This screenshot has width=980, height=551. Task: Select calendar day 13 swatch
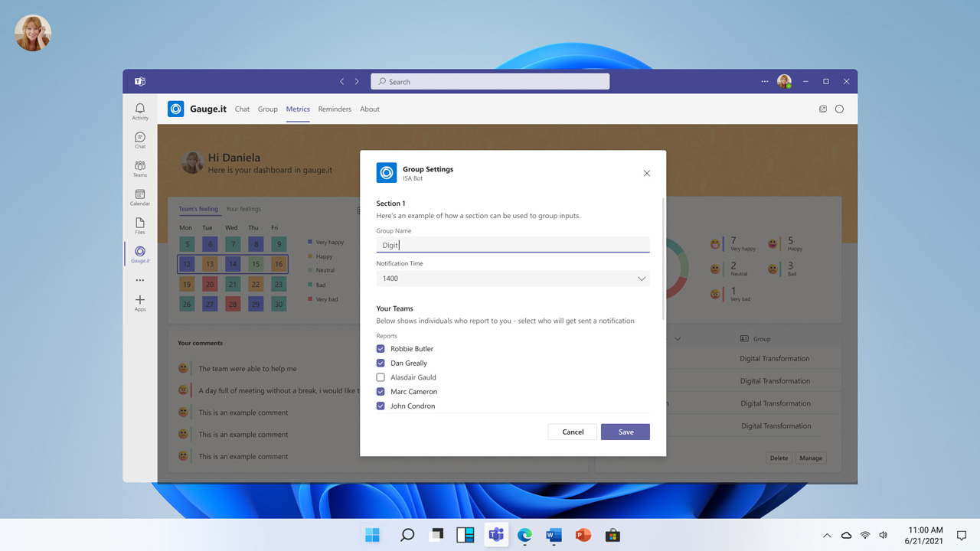click(x=210, y=264)
